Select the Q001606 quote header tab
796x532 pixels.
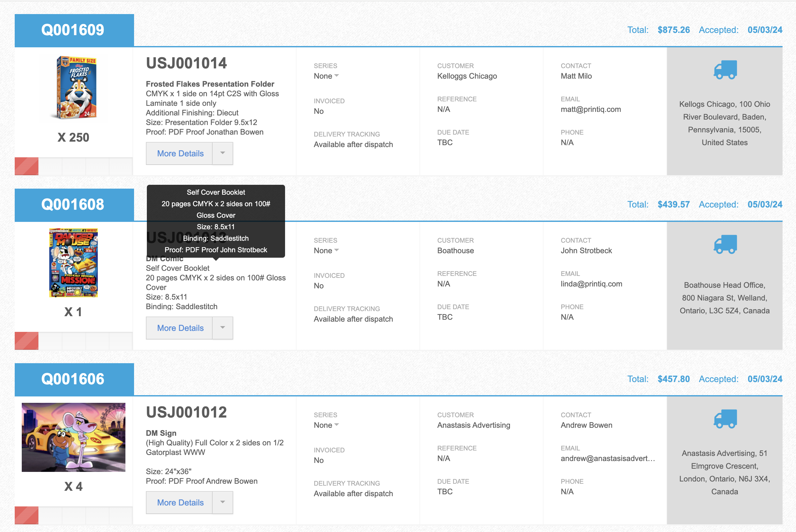point(74,379)
